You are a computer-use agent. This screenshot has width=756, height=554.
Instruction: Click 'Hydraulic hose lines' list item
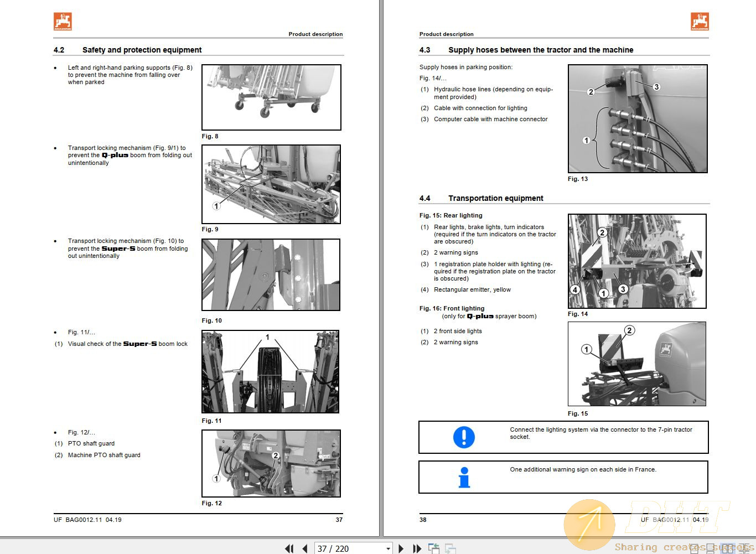click(493, 93)
